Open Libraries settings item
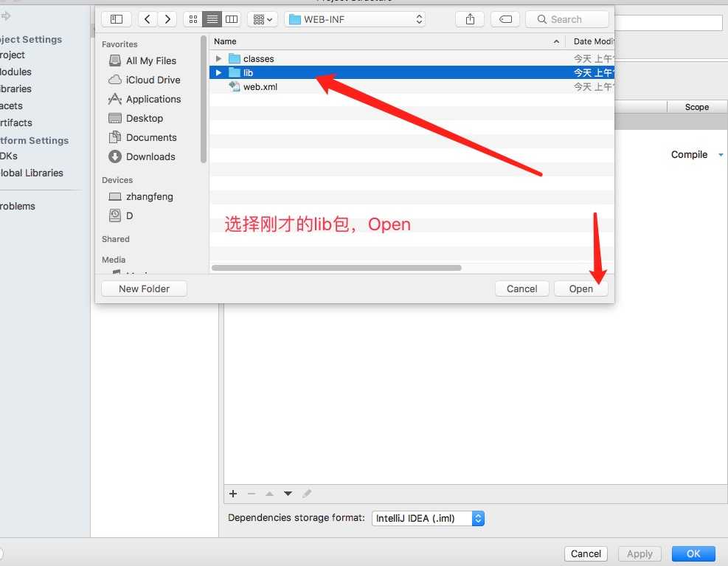Viewport: 728px width, 566px height. pyautogui.click(x=15, y=89)
